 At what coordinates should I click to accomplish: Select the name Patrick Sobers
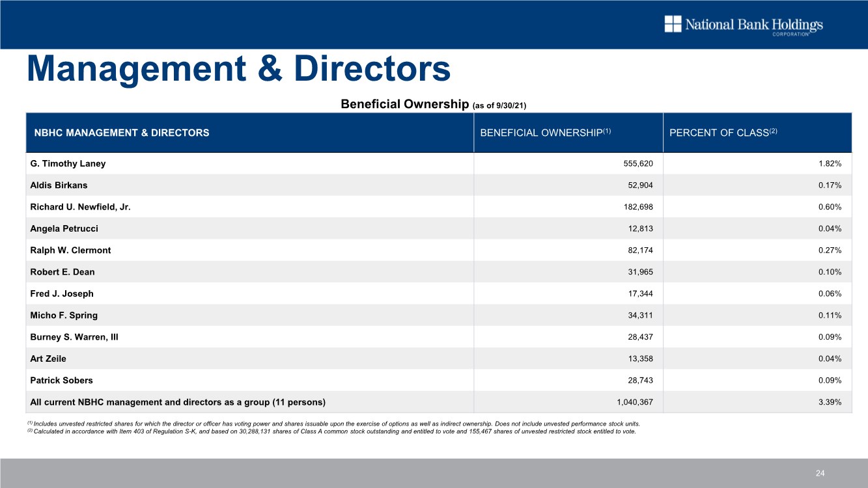coord(61,380)
